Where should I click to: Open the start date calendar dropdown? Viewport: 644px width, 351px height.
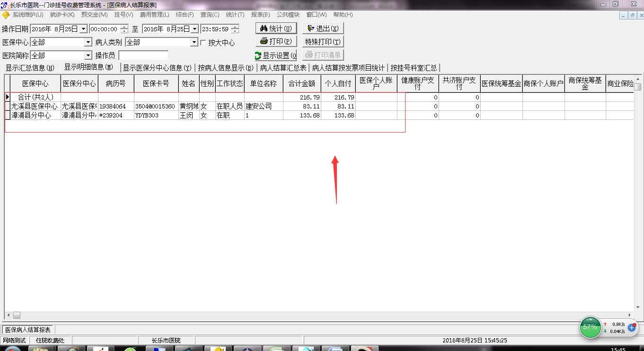coord(84,29)
